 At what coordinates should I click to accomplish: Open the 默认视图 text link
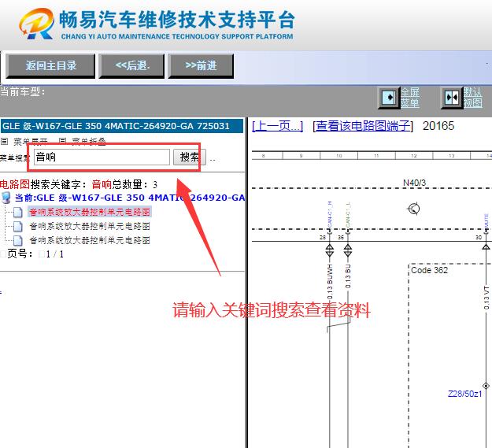(x=472, y=98)
